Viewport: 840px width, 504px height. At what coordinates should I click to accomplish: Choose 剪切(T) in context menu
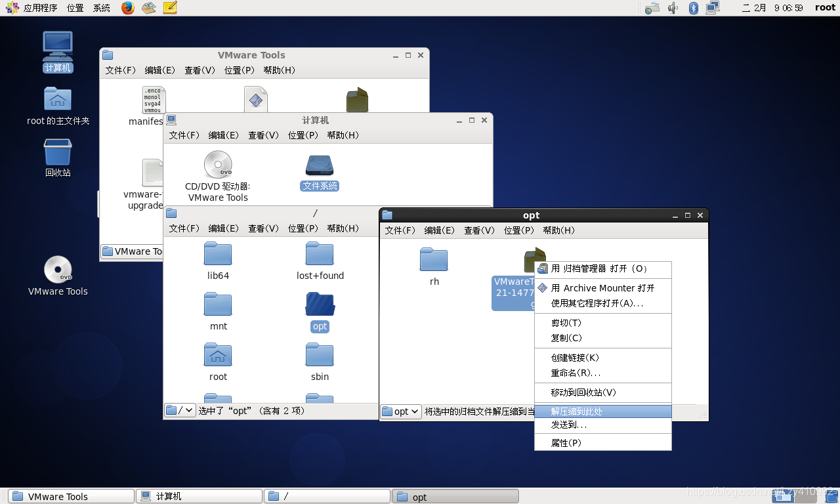(x=602, y=323)
